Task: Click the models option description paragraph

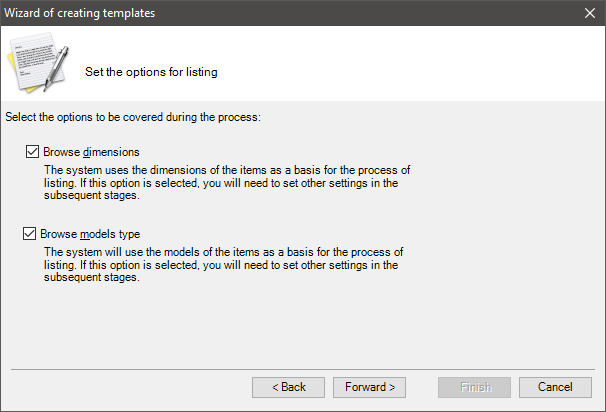Action: 223,264
